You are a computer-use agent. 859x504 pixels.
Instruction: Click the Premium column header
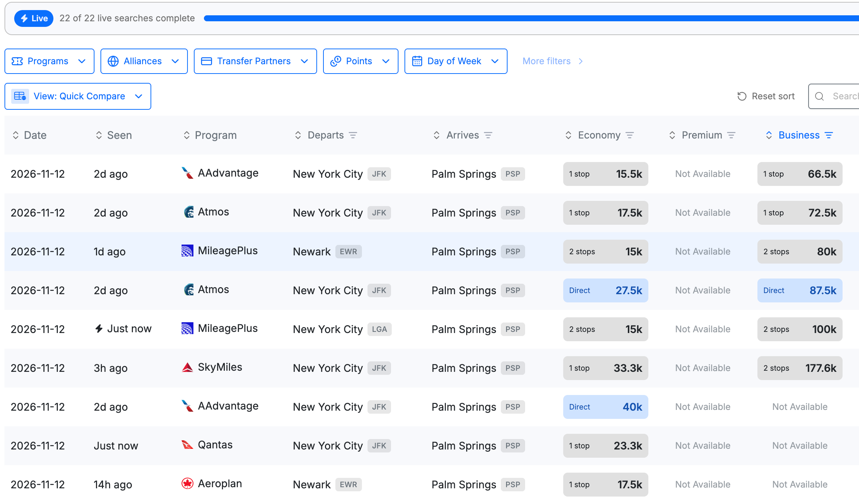click(702, 135)
